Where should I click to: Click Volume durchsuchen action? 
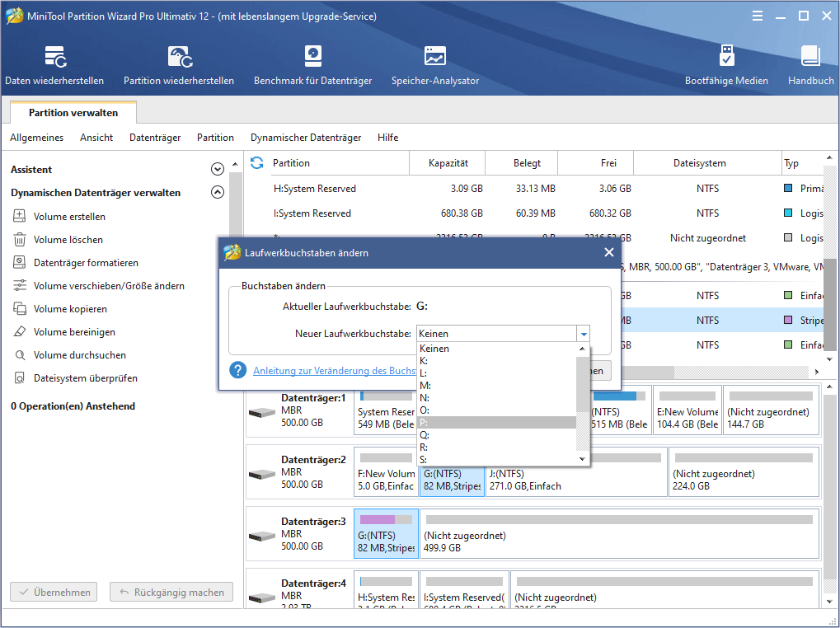coord(80,354)
